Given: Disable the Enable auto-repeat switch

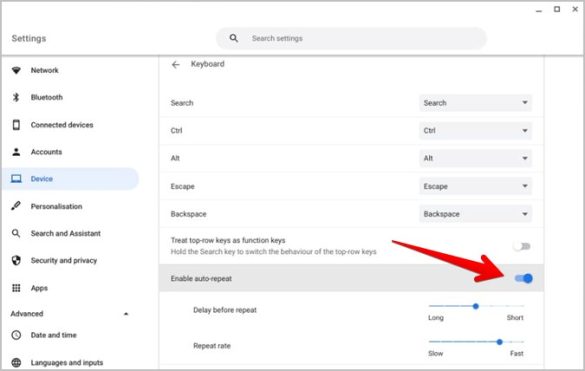Looking at the screenshot, I should click(524, 278).
